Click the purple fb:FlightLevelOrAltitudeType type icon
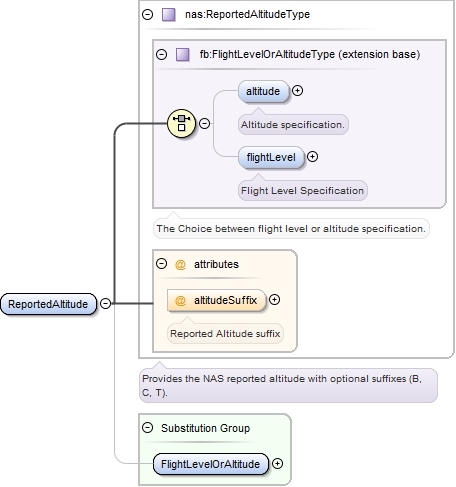 click(x=183, y=54)
